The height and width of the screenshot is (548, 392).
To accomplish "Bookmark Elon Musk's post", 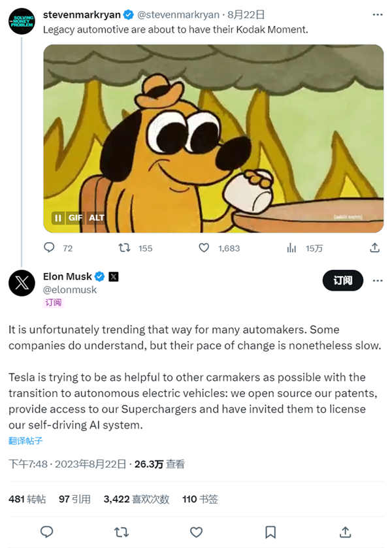I will (x=270, y=532).
